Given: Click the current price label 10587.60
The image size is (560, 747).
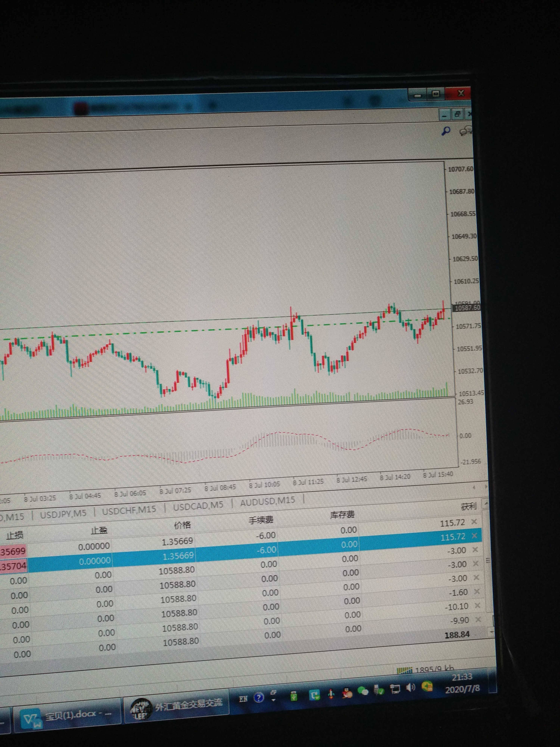Looking at the screenshot, I should click(x=467, y=308).
